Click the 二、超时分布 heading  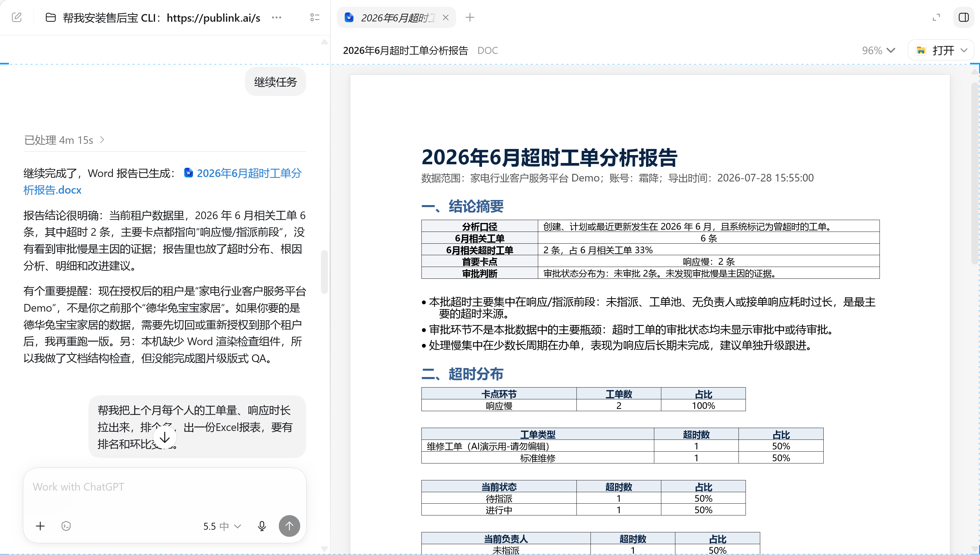[x=462, y=374]
